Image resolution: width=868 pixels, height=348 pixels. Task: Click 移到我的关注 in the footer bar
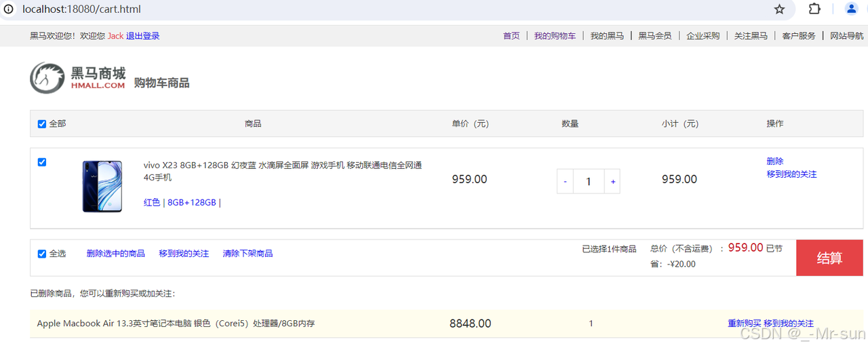(x=184, y=254)
